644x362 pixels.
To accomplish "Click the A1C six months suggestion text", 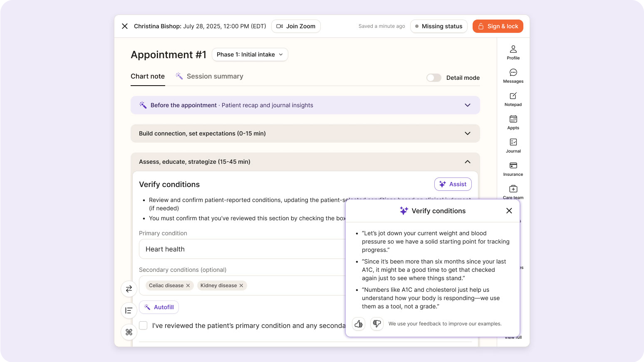I will [x=434, y=270].
